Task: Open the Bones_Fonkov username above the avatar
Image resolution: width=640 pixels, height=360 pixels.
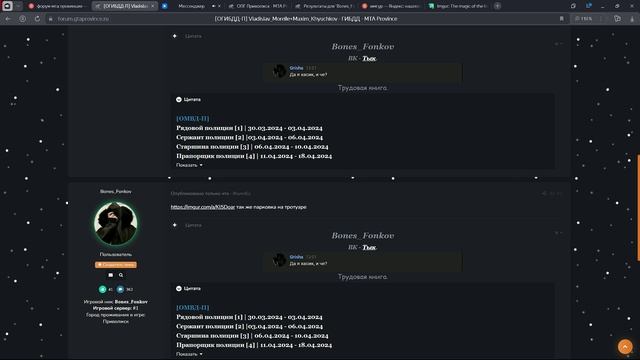Action: coord(116,191)
